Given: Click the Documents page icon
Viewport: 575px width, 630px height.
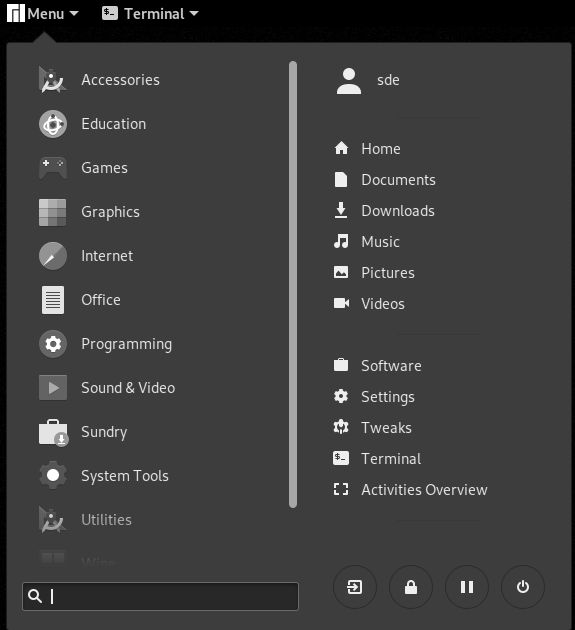Looking at the screenshot, I should click(341, 180).
